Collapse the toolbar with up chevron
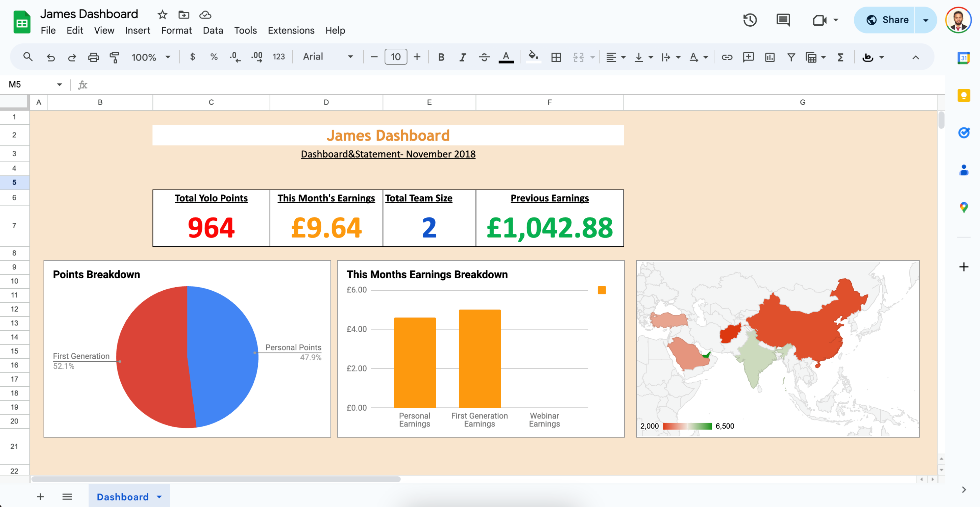This screenshot has height=507, width=980. 915,57
